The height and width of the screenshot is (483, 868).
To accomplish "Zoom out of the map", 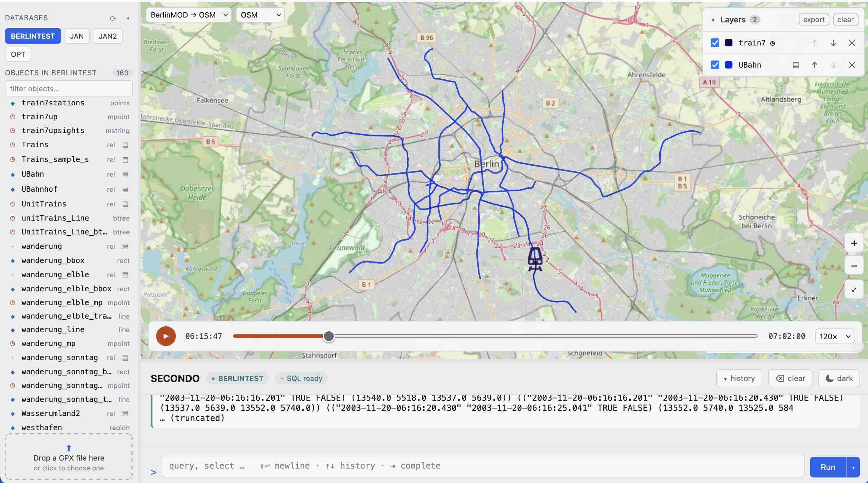I will point(854,266).
